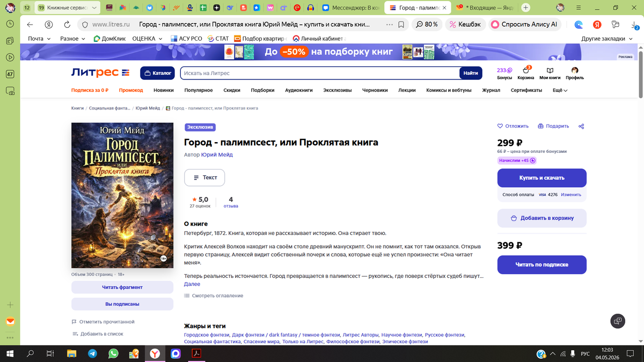Click the Литрес logo
Viewport: 644px width, 362px height.
click(x=100, y=73)
